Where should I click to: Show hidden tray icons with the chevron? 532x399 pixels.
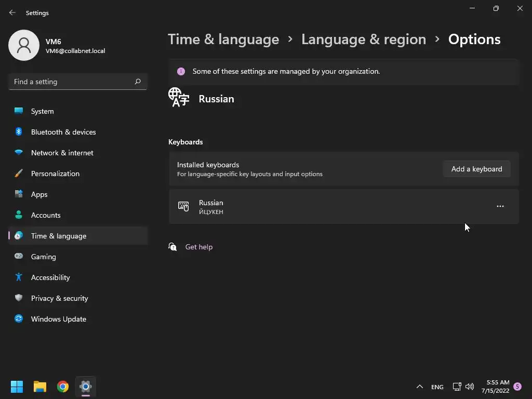pos(419,387)
